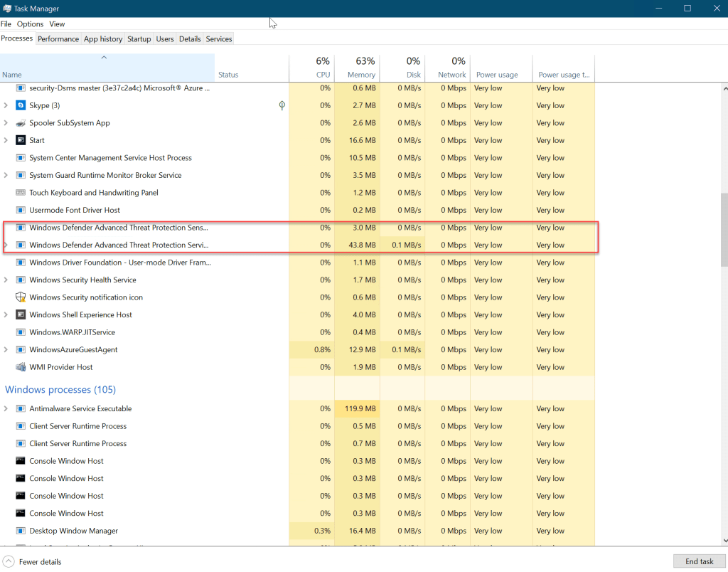Switch to the Performance tab
Screen dimensions: 728x572
pos(58,39)
